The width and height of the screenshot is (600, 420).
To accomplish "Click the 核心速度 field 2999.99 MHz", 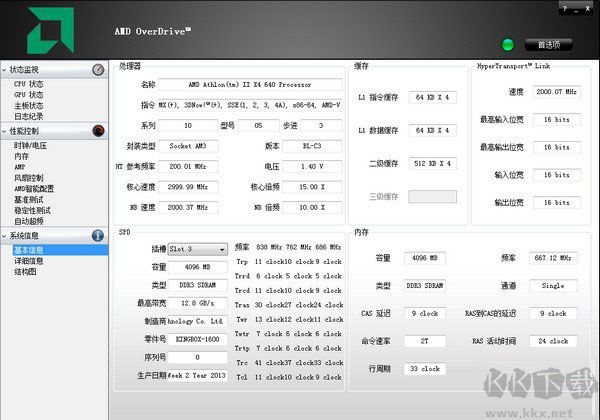I will 188,187.
